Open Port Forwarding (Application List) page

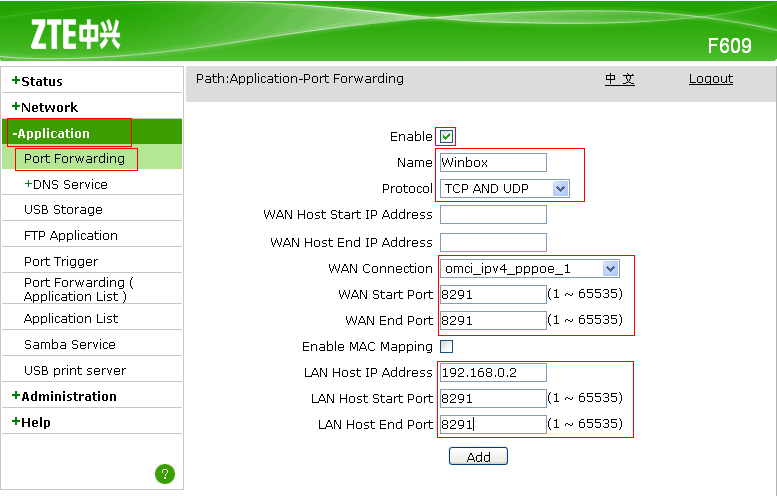click(x=79, y=289)
